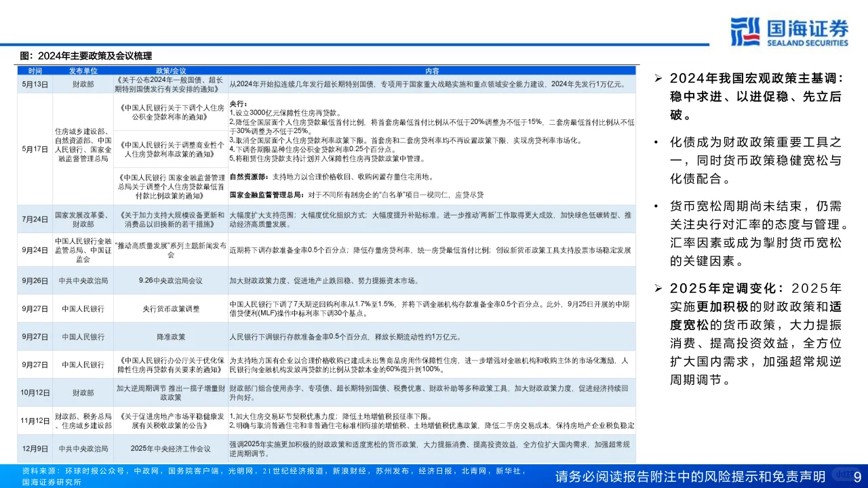
Task: Select the 7月24日 date cell
Action: pos(35,220)
